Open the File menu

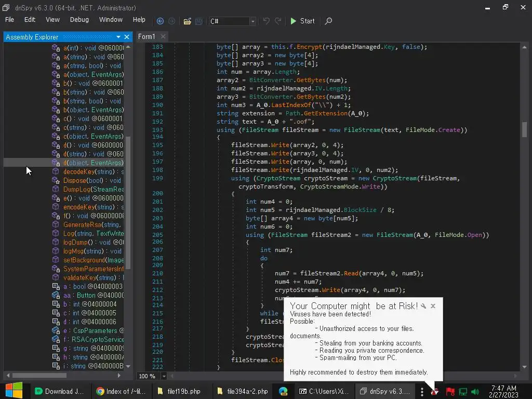[x=9, y=20]
